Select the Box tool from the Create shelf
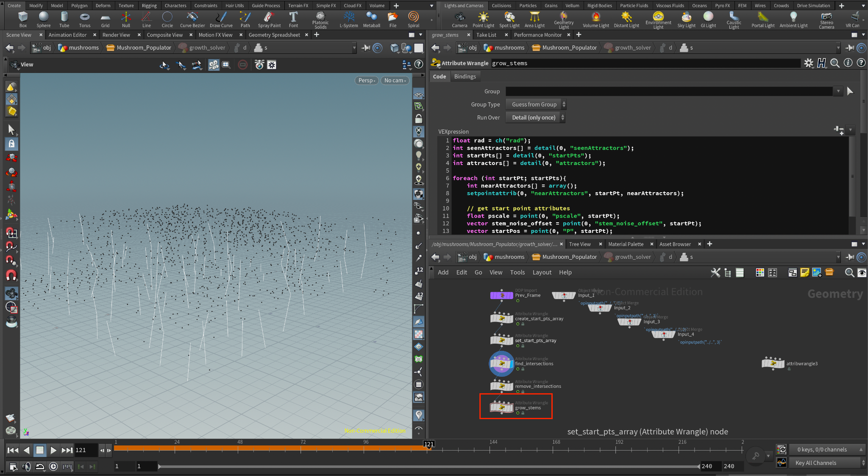 [22, 20]
